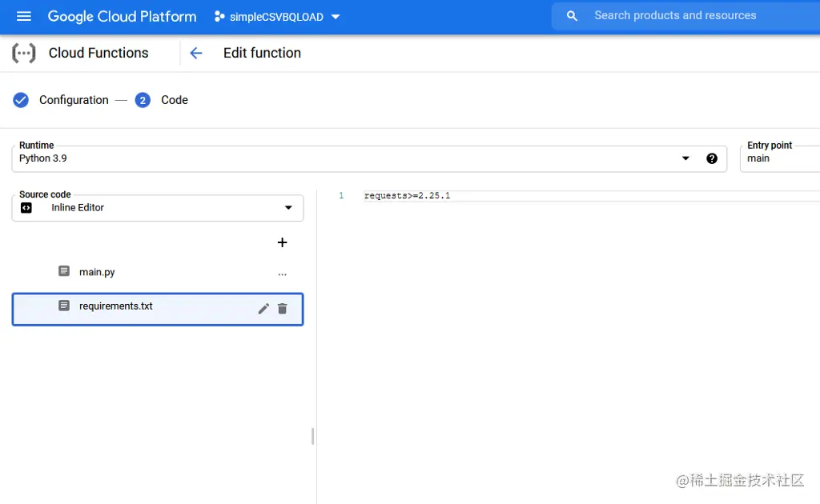
Task: Select the main.py file
Action: (x=158, y=272)
